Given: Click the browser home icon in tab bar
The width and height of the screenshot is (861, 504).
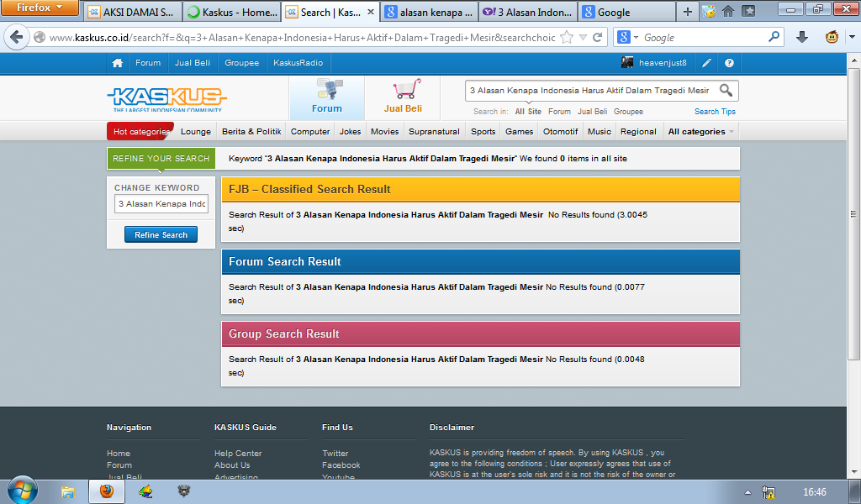Looking at the screenshot, I should [728, 11].
